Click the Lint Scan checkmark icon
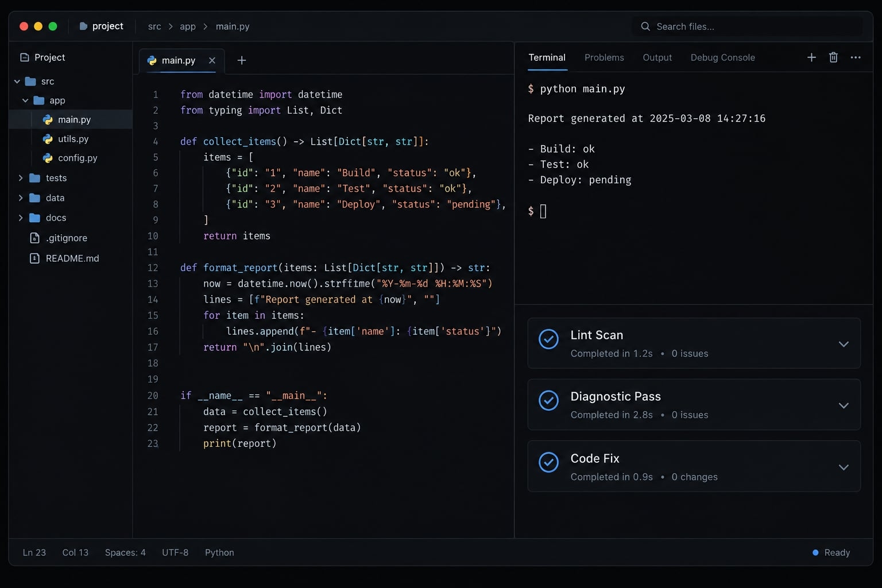 point(548,339)
